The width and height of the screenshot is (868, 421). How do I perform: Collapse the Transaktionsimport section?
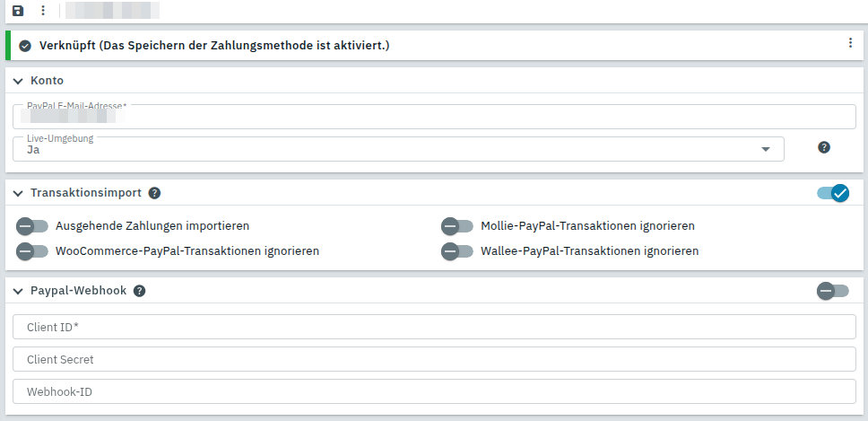(x=18, y=193)
